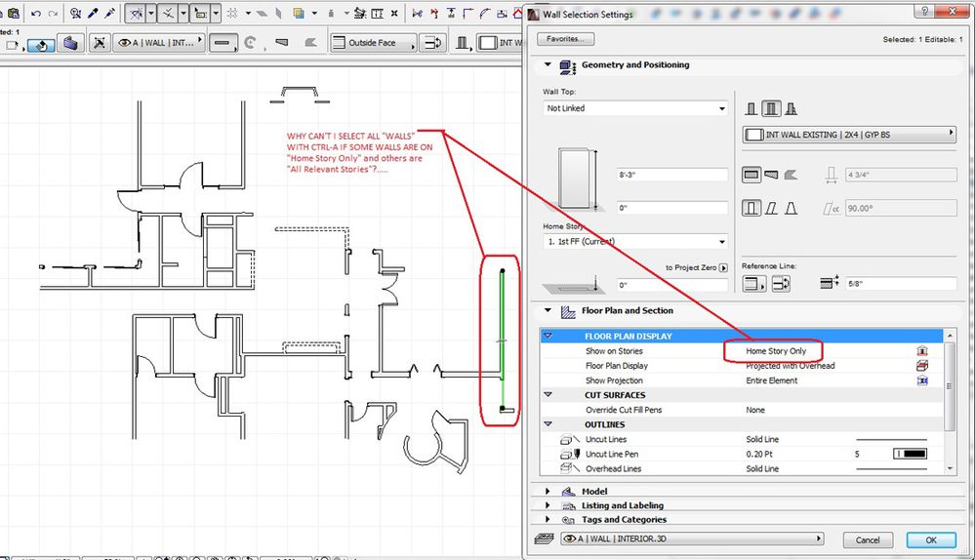Open the wall settings dialog icon in info box
The width and height of the screenshot is (975, 560).
(99, 43)
